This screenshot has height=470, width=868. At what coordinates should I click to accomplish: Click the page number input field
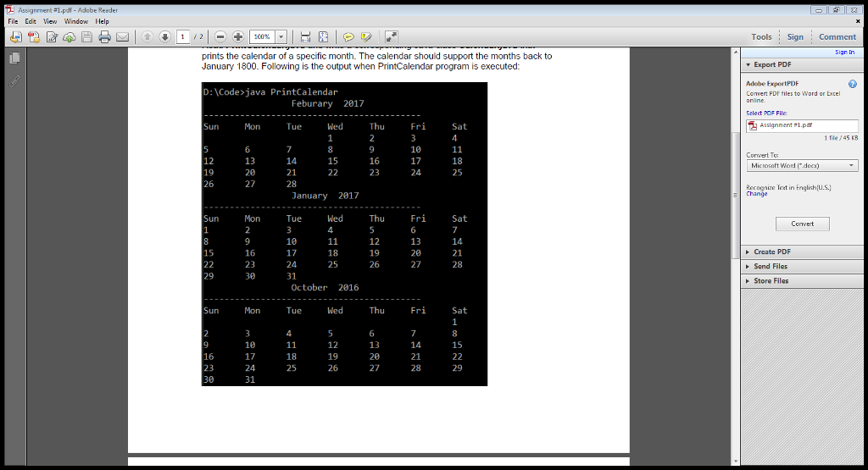click(x=182, y=37)
